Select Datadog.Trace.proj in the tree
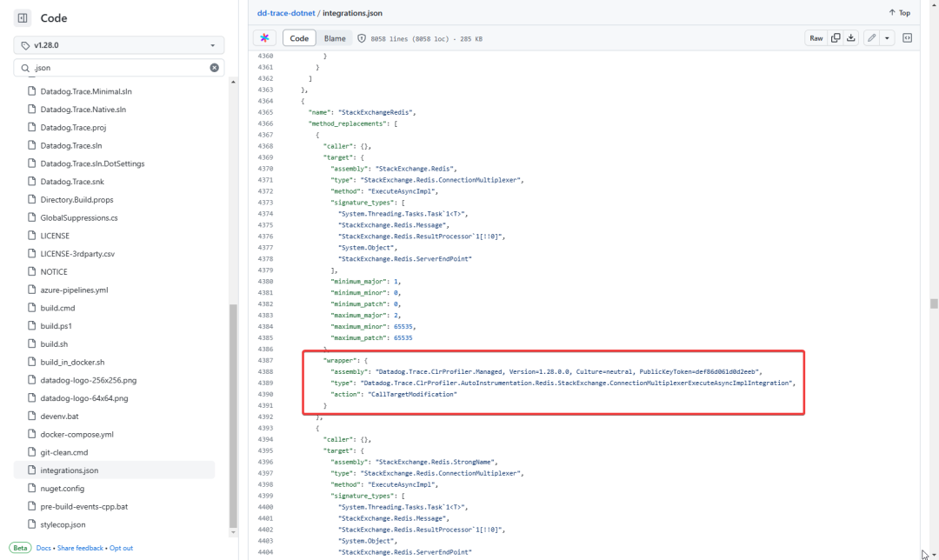Screen dimensions: 939x560 pyautogui.click(x=73, y=128)
